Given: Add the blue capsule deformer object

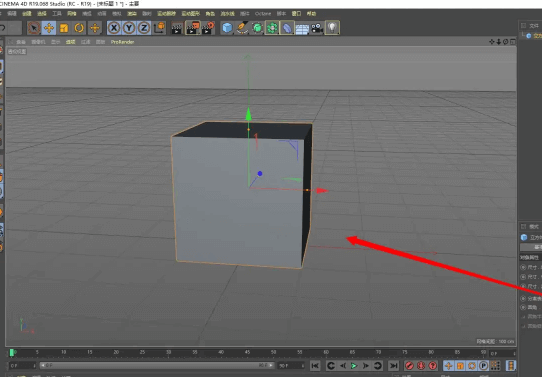Looking at the screenshot, I should pyautogui.click(x=287, y=28).
